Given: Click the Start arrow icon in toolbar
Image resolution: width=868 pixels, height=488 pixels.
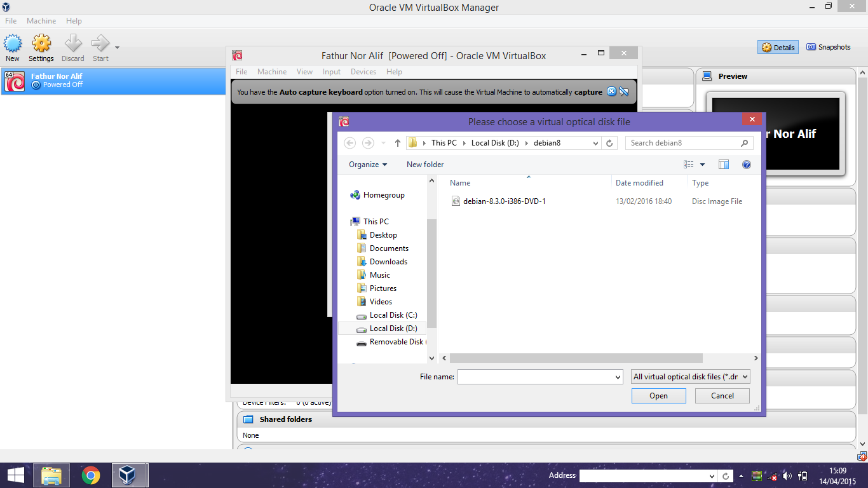Looking at the screenshot, I should click(x=100, y=44).
